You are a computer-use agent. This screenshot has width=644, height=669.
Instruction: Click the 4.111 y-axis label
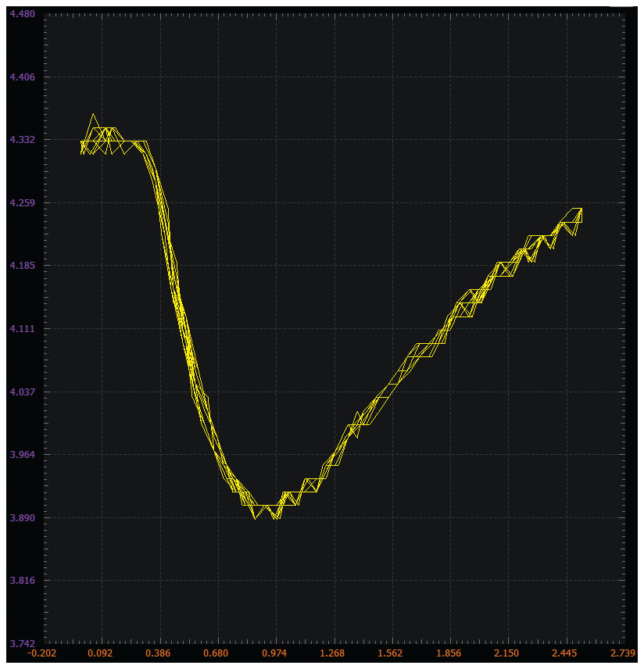23,328
